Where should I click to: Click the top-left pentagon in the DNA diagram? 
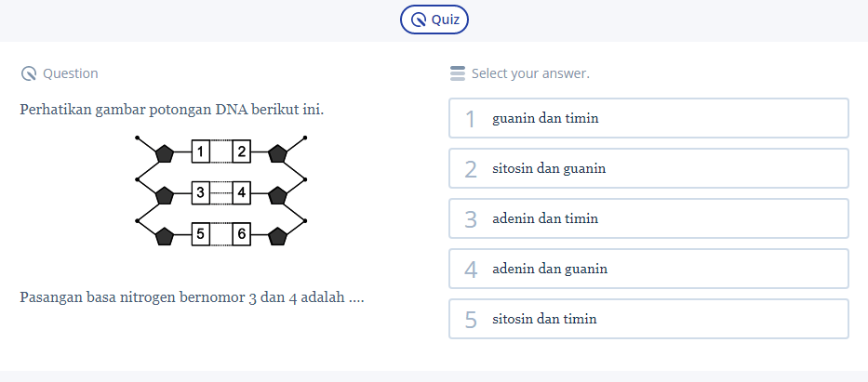(x=166, y=153)
